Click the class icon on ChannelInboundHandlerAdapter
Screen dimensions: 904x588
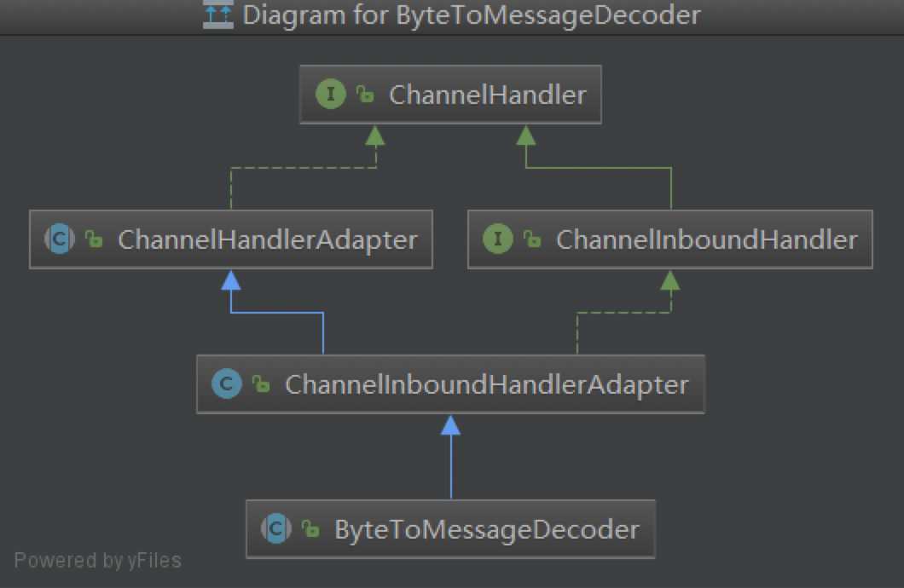(x=227, y=383)
